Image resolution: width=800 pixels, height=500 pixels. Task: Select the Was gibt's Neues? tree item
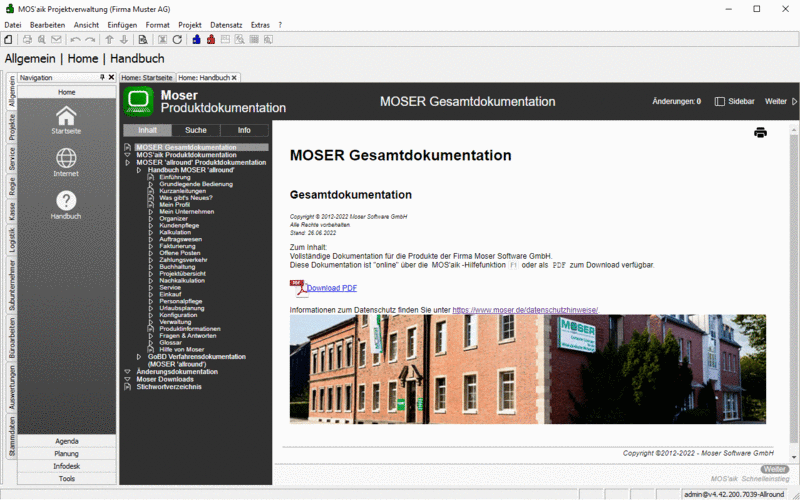click(186, 198)
